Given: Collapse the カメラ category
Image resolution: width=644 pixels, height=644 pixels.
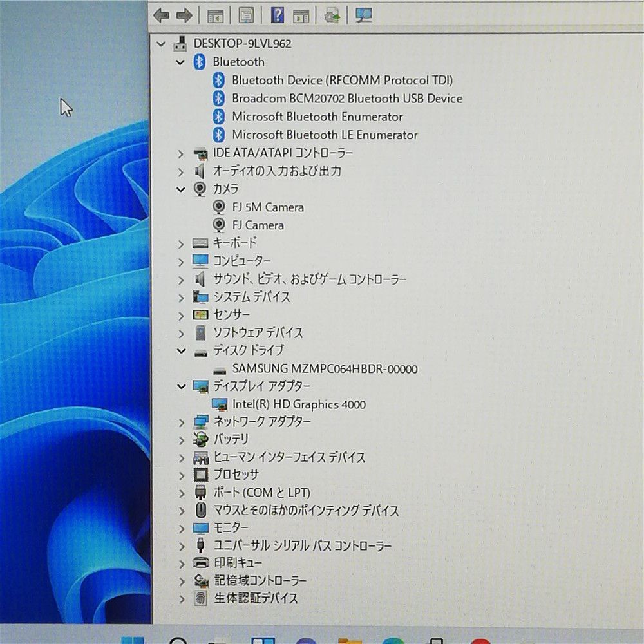Looking at the screenshot, I should coord(181,189).
